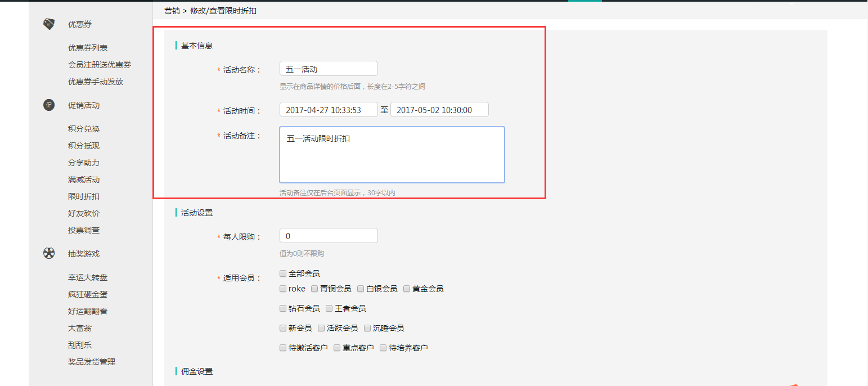This screenshot has width=868, height=386.
Task: Check the 活跃会员 option
Action: point(321,328)
